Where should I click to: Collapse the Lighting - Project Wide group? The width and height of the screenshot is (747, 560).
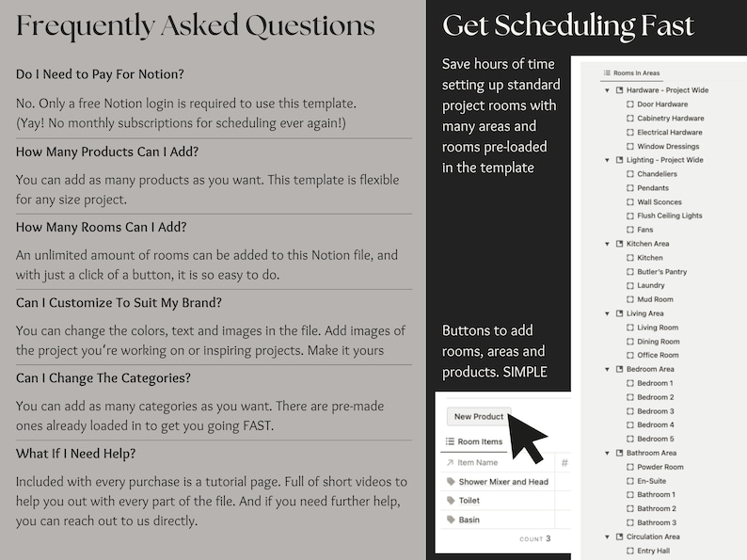[607, 160]
